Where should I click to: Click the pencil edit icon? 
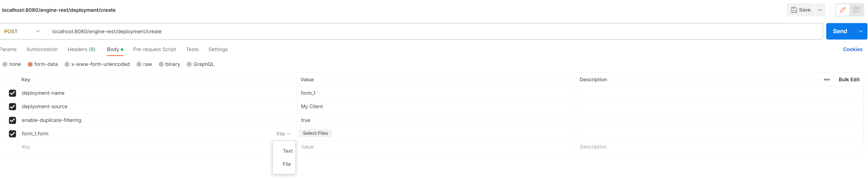click(x=842, y=10)
